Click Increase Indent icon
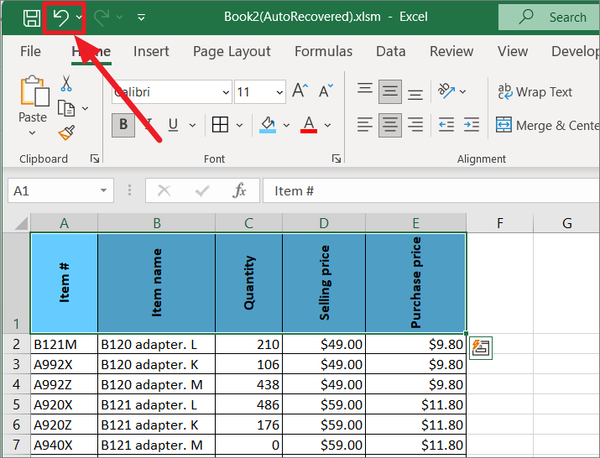600x458 pixels. [471, 125]
